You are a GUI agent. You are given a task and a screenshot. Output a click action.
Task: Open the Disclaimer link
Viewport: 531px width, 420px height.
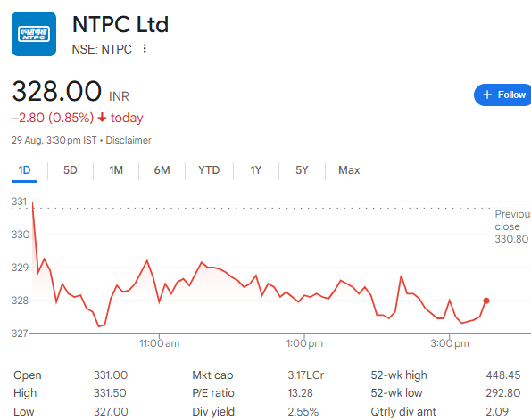(129, 140)
